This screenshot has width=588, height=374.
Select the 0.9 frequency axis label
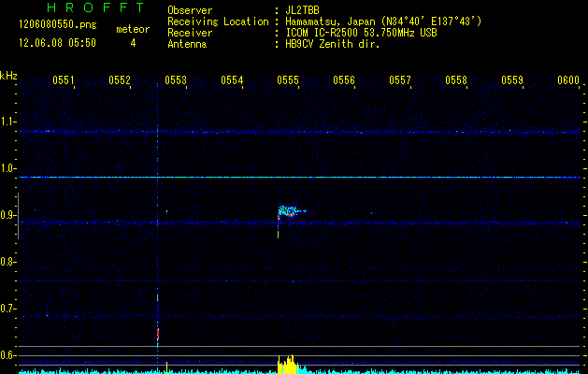pos(8,215)
